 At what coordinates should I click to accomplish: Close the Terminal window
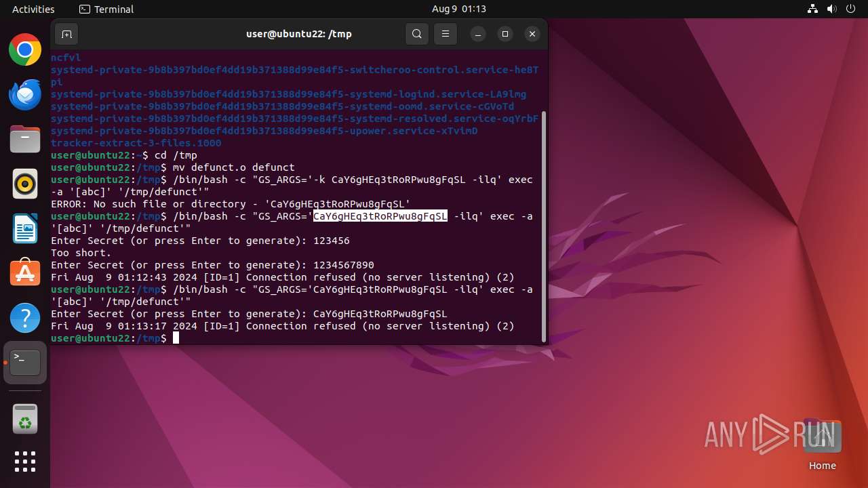coord(532,34)
